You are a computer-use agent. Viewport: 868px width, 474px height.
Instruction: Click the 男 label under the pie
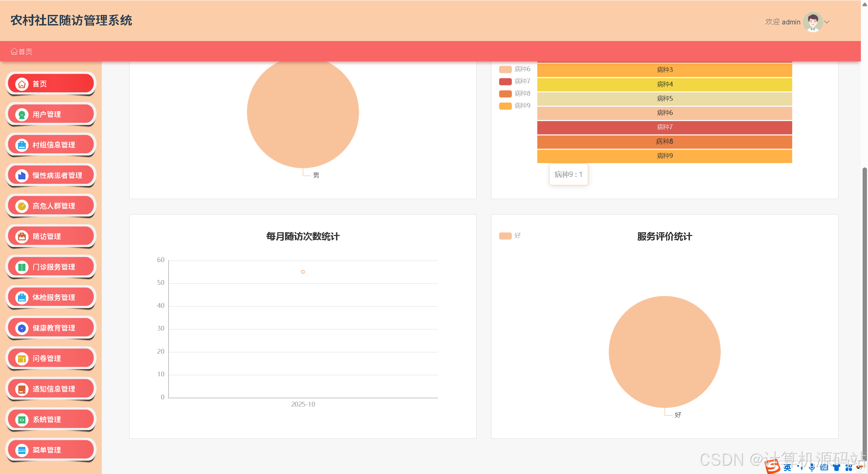(x=316, y=175)
